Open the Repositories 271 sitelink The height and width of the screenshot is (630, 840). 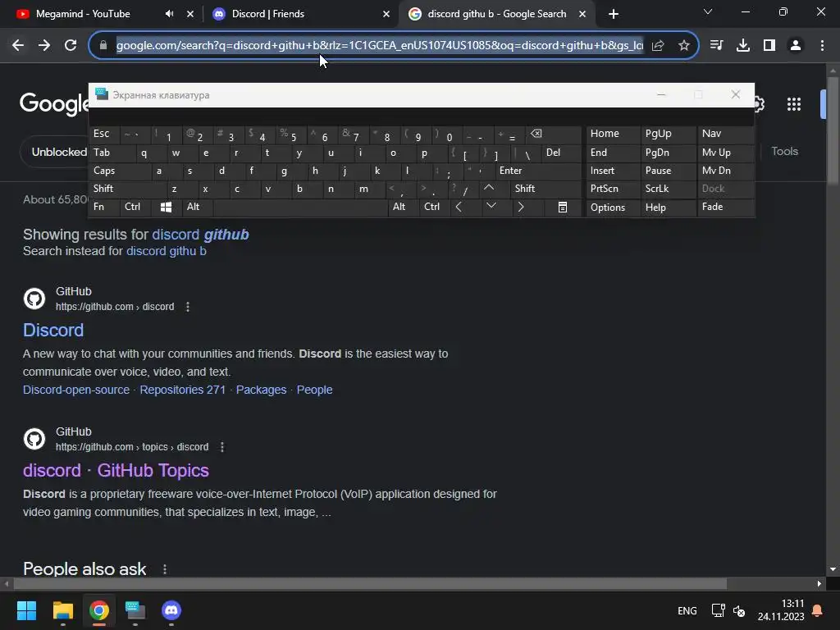183,390
